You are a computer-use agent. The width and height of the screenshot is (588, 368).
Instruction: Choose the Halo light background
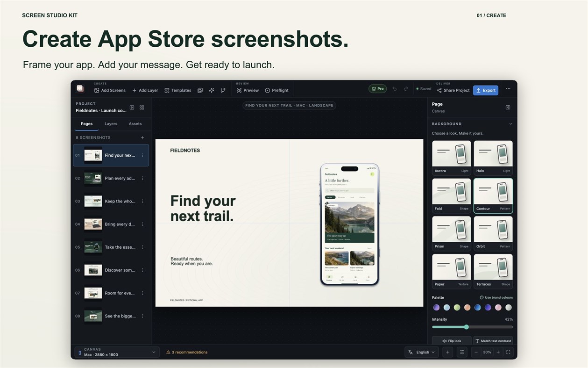[x=493, y=158]
